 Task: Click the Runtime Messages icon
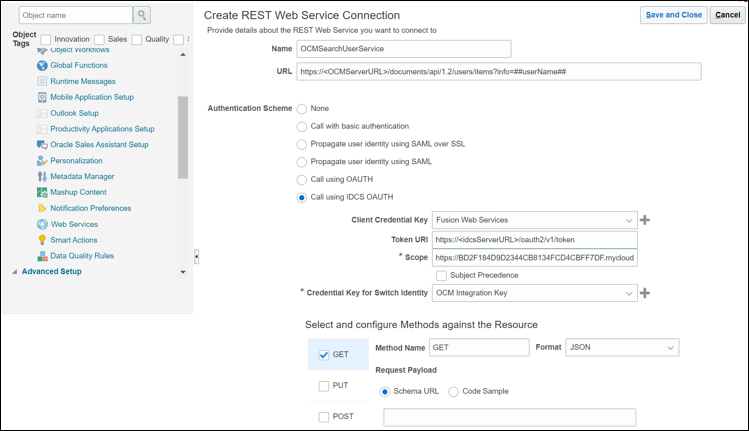click(42, 81)
